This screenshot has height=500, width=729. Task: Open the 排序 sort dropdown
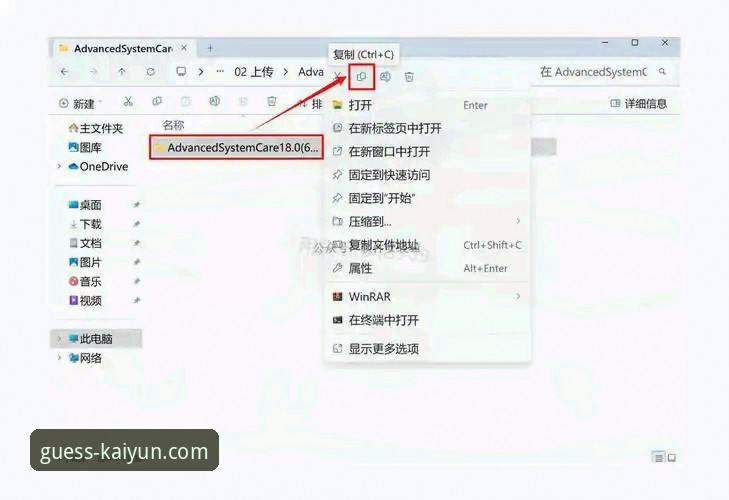310,104
